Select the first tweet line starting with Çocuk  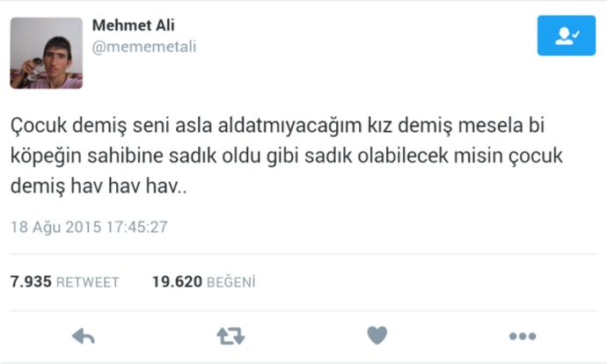click(278, 126)
